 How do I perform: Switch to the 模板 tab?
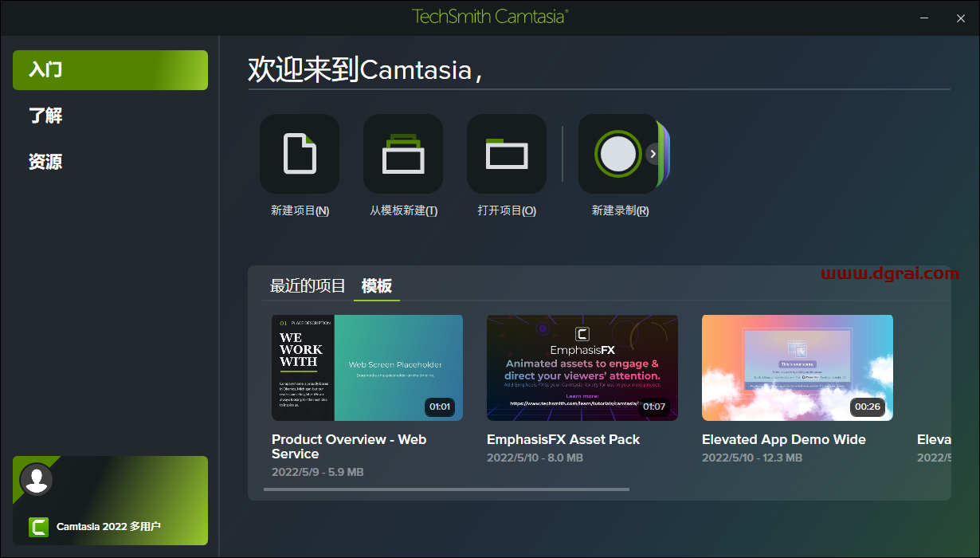(x=376, y=285)
